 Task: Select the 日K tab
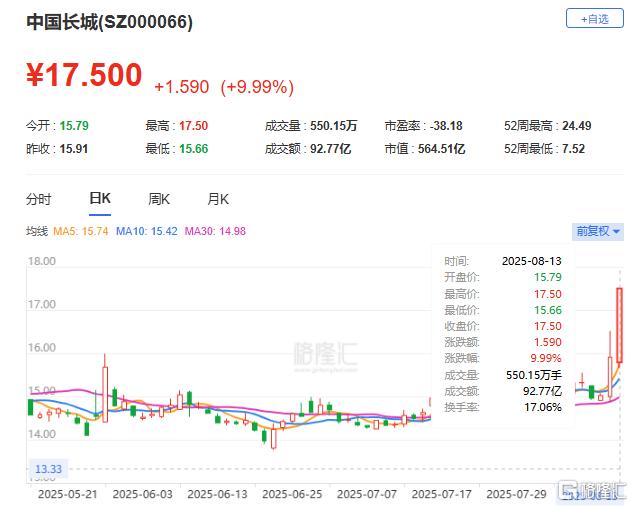[x=100, y=199]
